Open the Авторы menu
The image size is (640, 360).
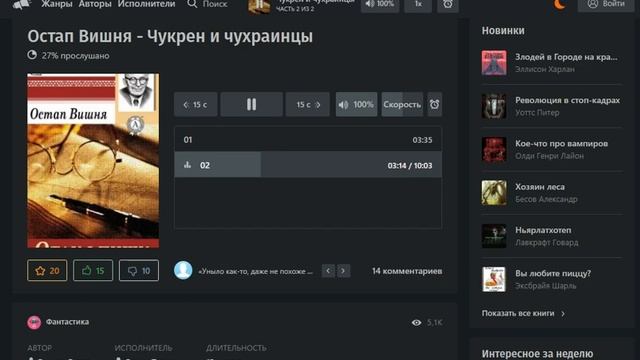(95, 4)
